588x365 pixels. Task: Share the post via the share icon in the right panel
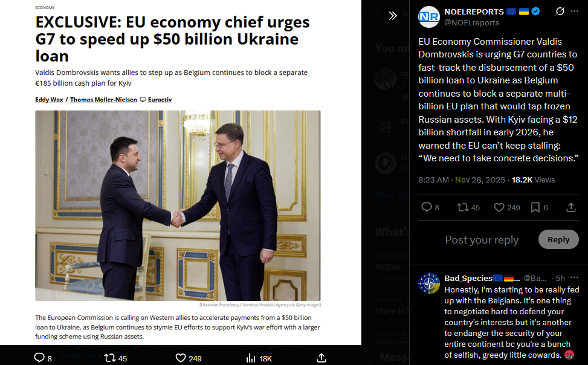point(570,207)
